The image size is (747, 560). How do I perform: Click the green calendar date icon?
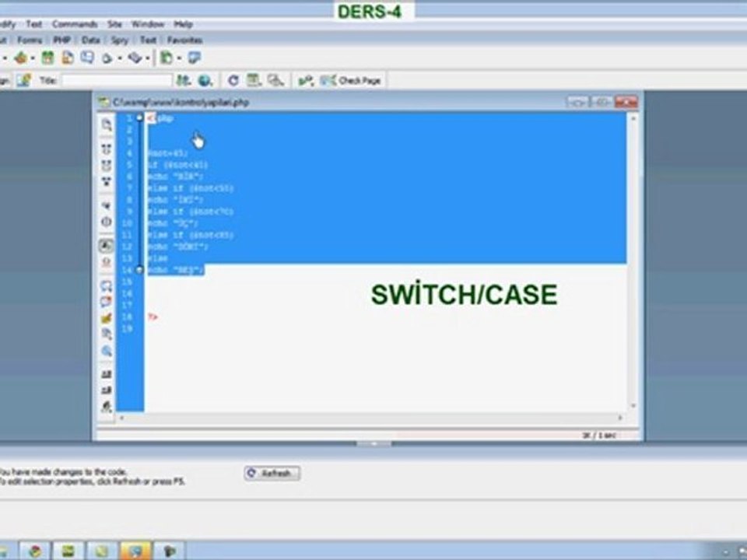tap(47, 58)
